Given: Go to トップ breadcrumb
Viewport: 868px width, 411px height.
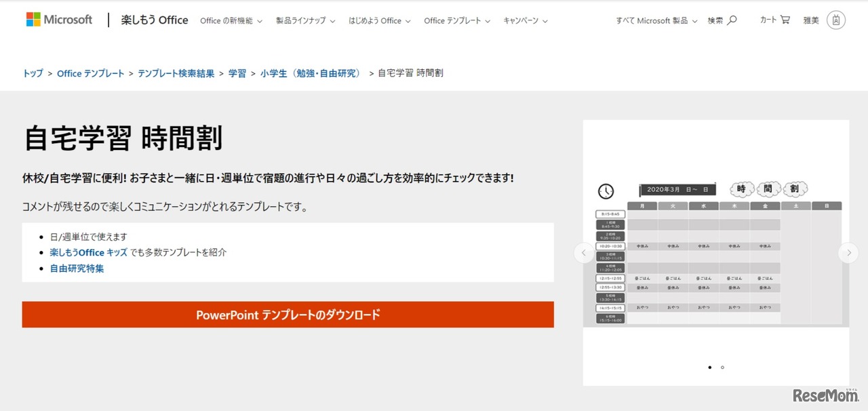Looking at the screenshot, I should 33,73.
